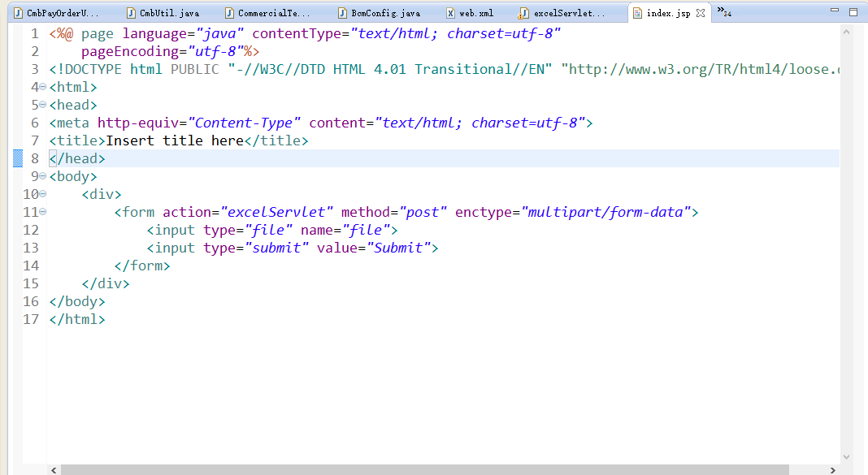
Task: Open the CmbUtil.java tab
Action: [163, 13]
